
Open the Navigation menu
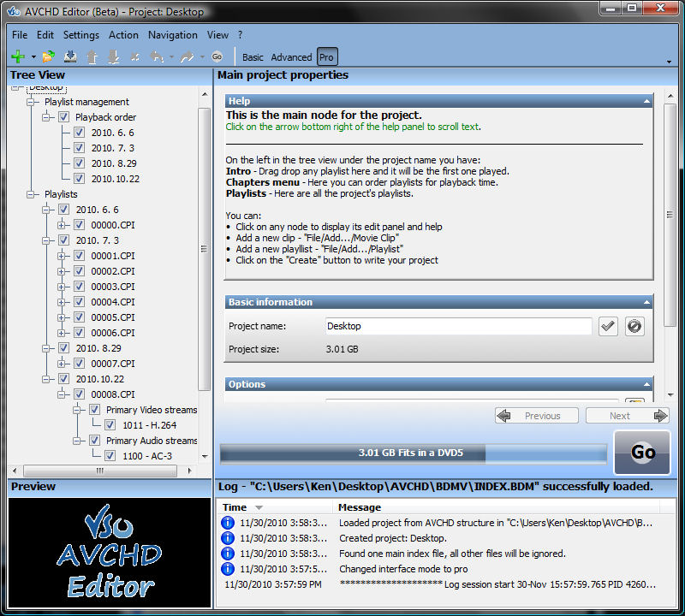click(173, 35)
